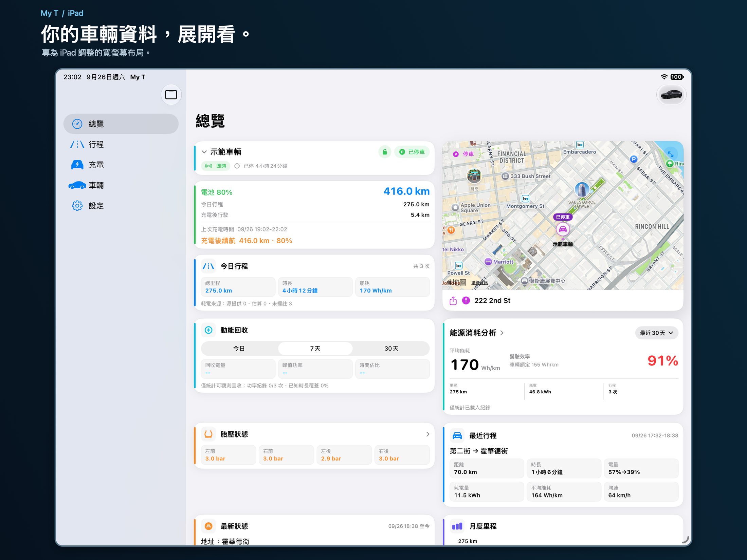Open the 行程 trips sidebar item
Viewport: 747px width, 560px height.
[x=121, y=144]
